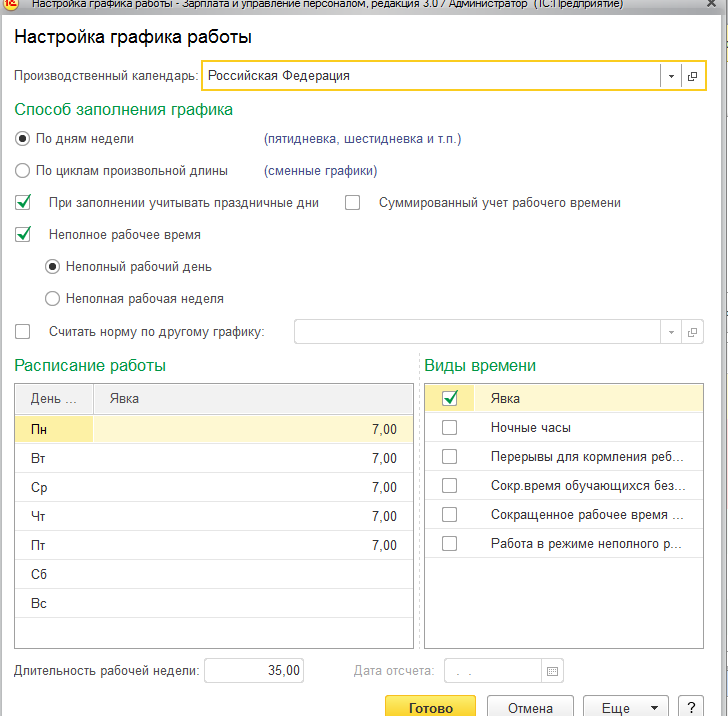
Task: Open the 'Еще' menu button
Action: pyautogui.click(x=626, y=707)
